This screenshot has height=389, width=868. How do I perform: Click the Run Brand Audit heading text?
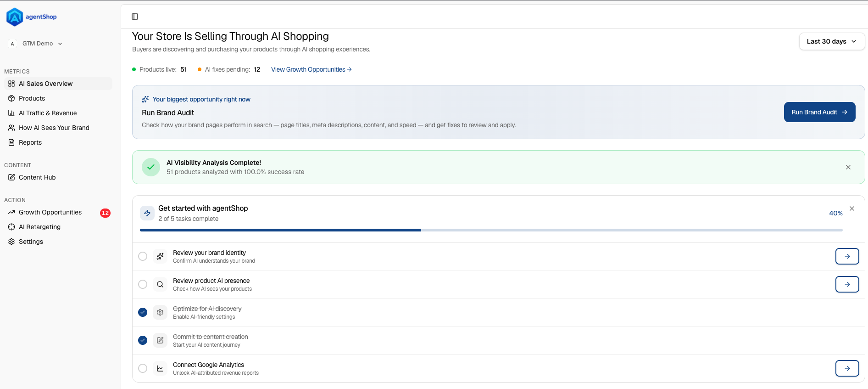[168, 113]
